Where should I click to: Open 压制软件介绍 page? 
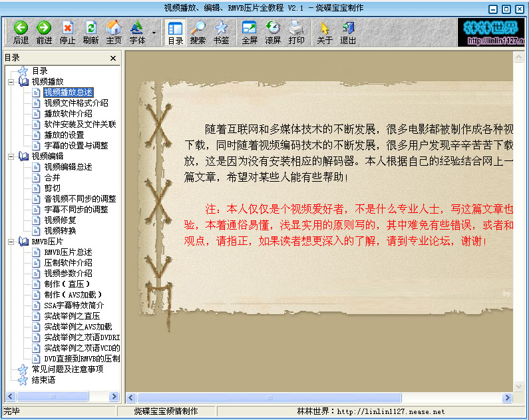click(x=68, y=263)
